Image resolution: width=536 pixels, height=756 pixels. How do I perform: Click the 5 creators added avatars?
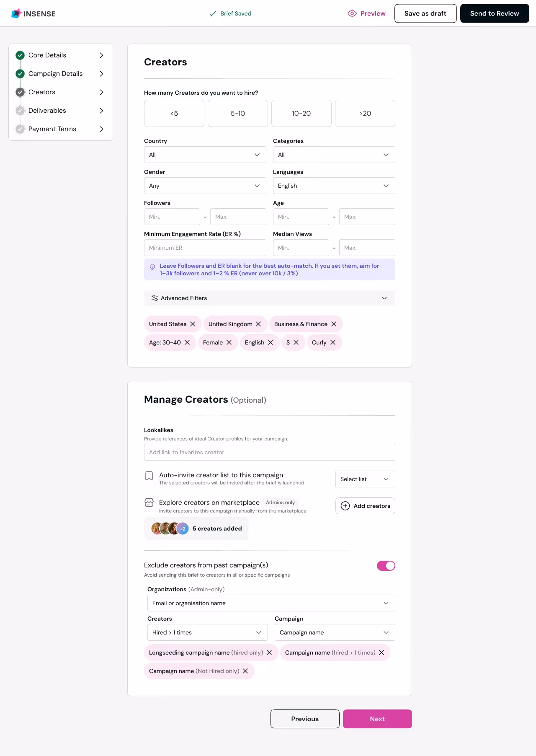[x=170, y=528]
